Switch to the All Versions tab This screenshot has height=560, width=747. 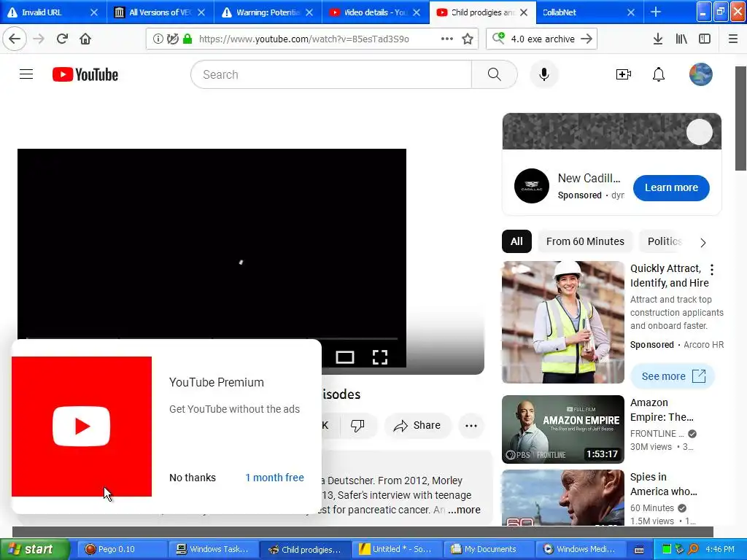(160, 12)
